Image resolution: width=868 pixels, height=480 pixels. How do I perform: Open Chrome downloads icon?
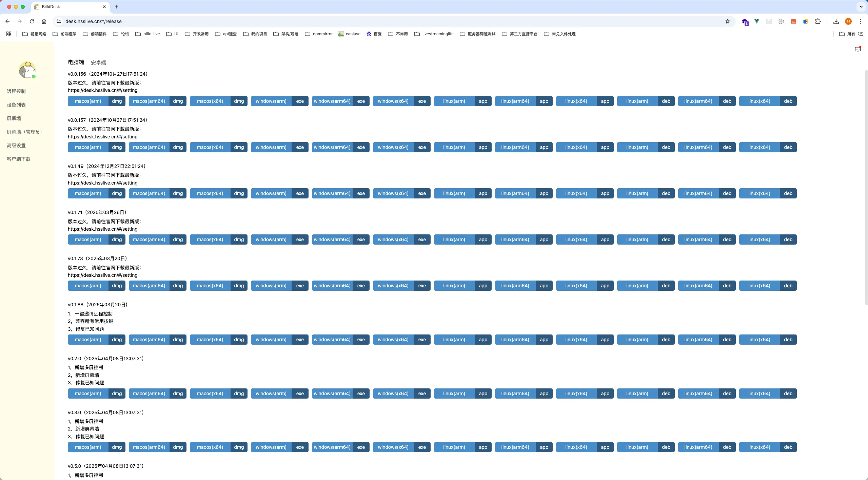click(x=836, y=21)
